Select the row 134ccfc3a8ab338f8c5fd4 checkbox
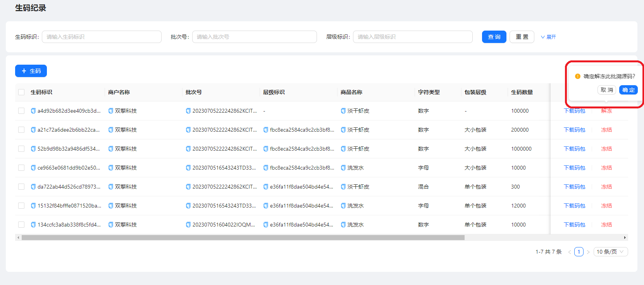This screenshot has width=644, height=285. [x=21, y=225]
